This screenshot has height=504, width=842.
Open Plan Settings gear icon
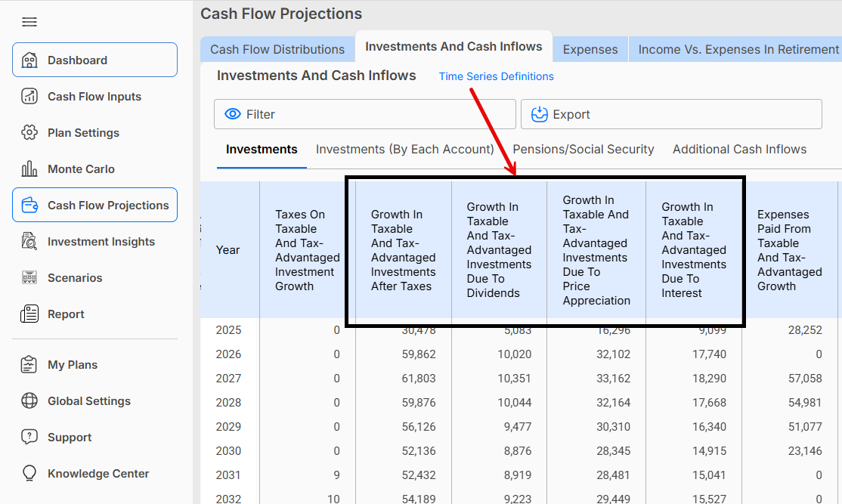[x=29, y=132]
